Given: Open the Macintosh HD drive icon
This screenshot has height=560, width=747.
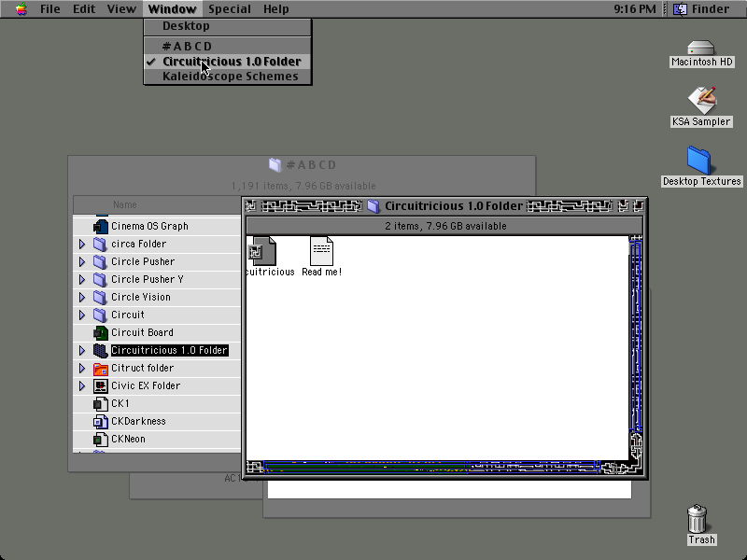Looking at the screenshot, I should pyautogui.click(x=701, y=49).
